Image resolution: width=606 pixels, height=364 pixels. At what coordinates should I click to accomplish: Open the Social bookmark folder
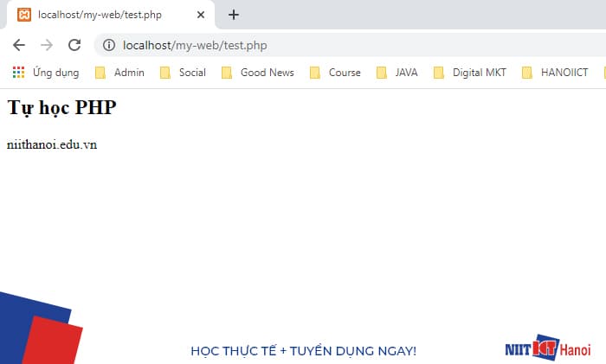click(x=183, y=73)
